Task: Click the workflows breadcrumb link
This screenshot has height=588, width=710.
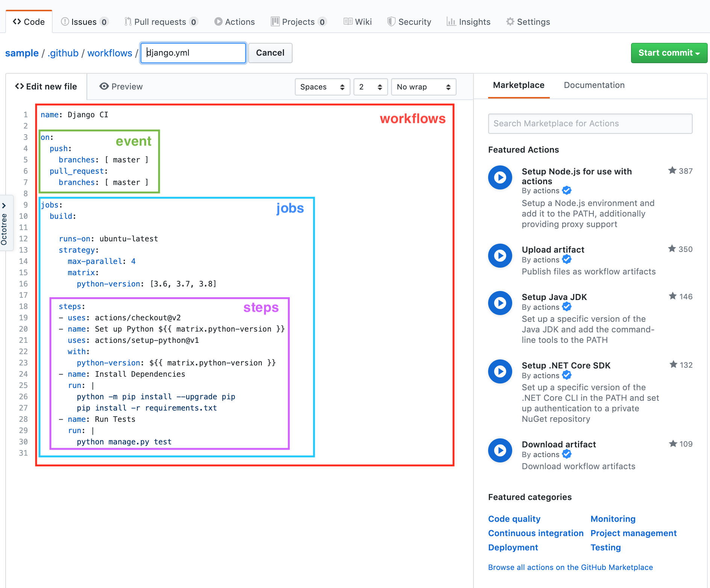Action: [x=110, y=53]
